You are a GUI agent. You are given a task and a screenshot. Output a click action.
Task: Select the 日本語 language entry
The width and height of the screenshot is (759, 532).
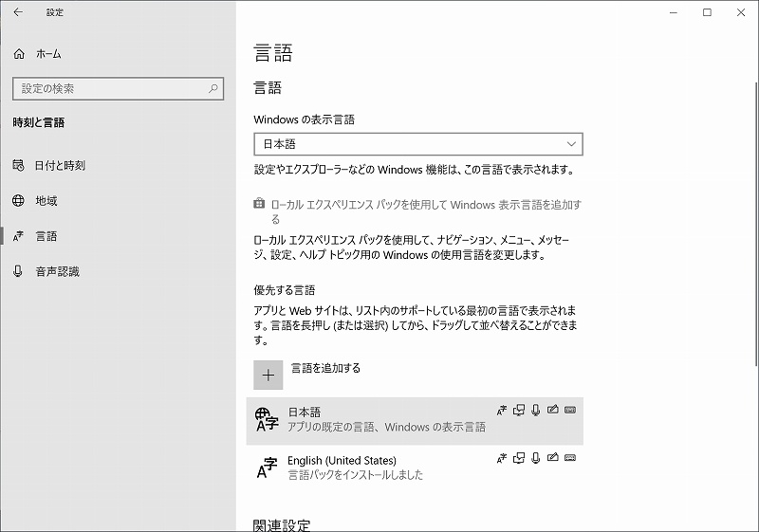pyautogui.click(x=415, y=421)
